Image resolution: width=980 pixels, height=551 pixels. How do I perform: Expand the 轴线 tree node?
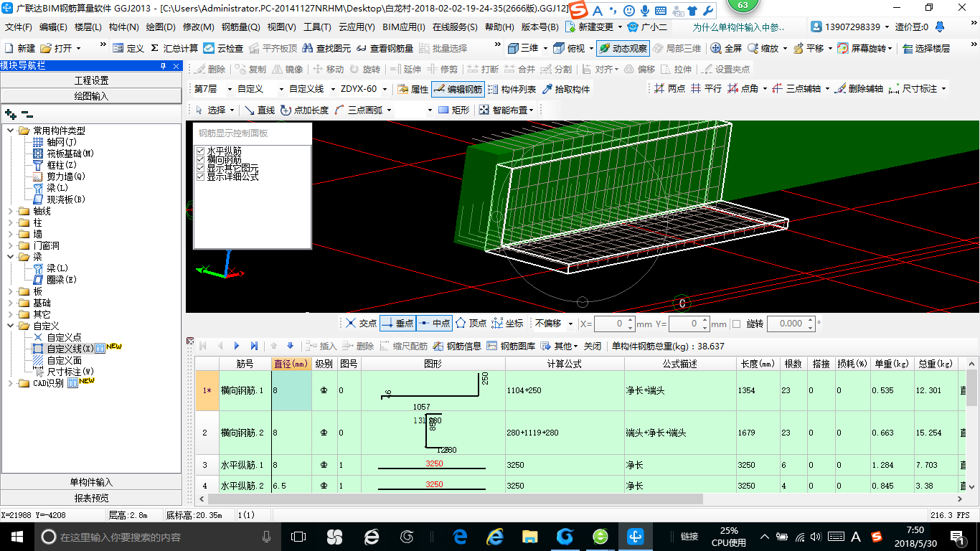[x=11, y=212]
